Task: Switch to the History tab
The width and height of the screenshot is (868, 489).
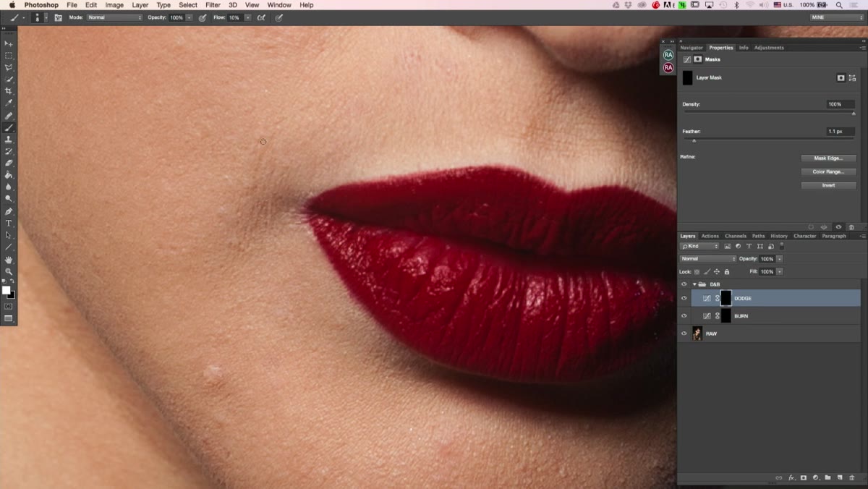Action: click(x=779, y=236)
